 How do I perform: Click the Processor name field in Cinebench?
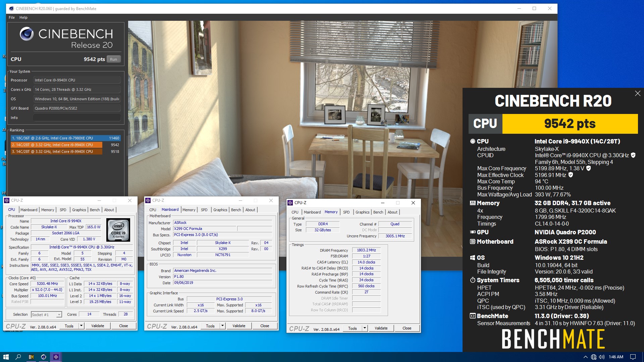pos(77,80)
